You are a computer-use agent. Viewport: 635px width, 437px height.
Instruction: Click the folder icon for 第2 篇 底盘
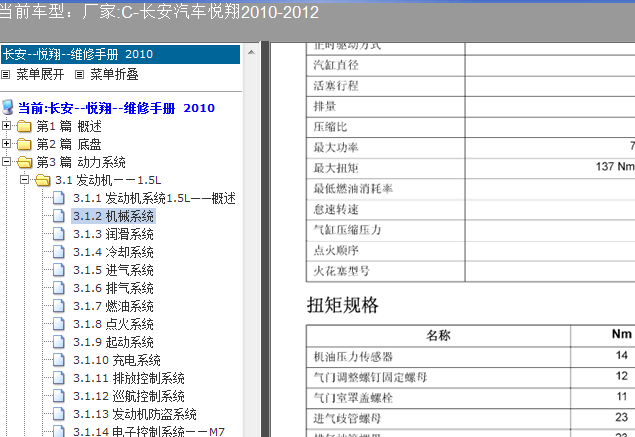pyautogui.click(x=24, y=144)
